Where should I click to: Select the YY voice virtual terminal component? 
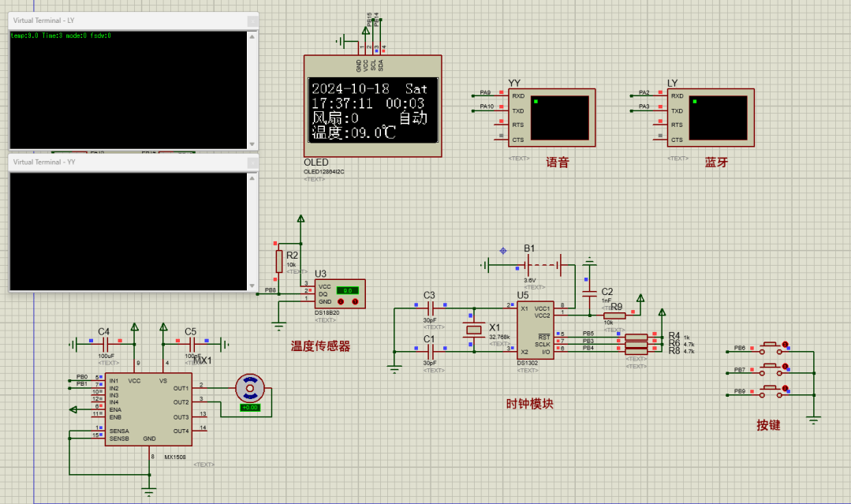pos(551,118)
